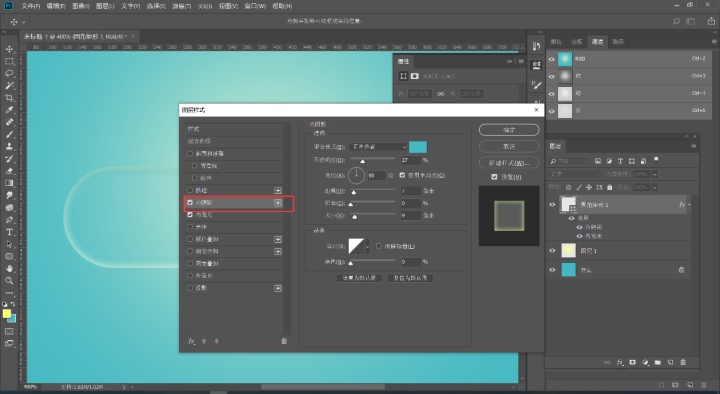The width and height of the screenshot is (720, 394).
Task: Select the Eraser tool
Action: pyautogui.click(x=9, y=171)
